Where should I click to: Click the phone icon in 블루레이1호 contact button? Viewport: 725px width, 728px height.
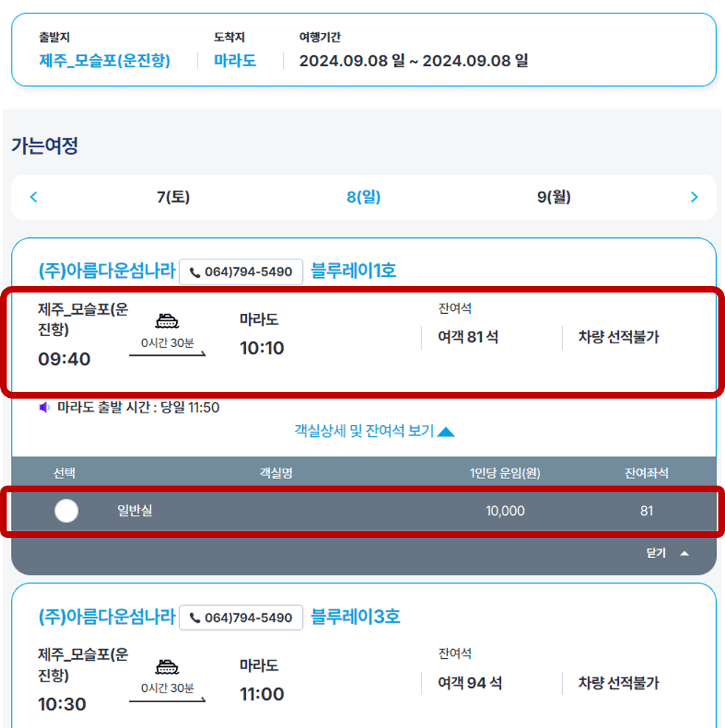tap(196, 272)
